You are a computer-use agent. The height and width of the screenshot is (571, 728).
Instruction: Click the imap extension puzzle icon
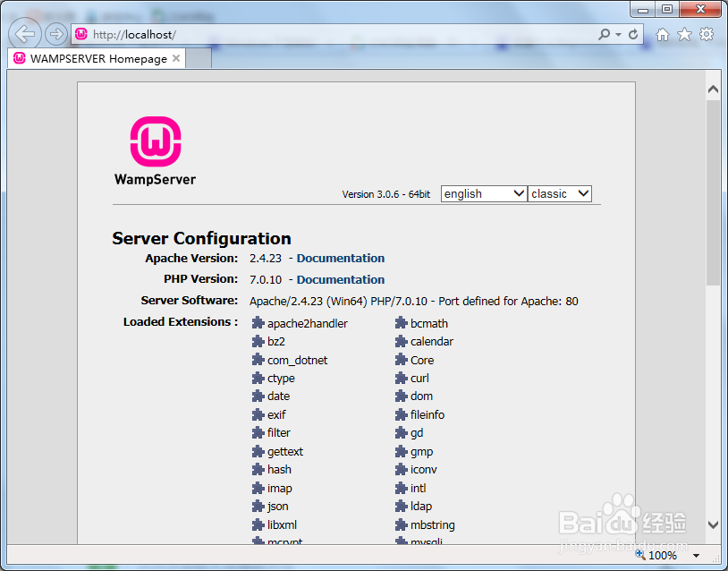click(x=258, y=488)
